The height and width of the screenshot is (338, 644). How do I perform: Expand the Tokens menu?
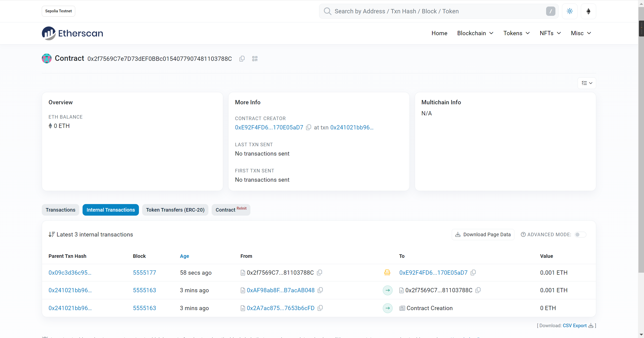coord(517,33)
